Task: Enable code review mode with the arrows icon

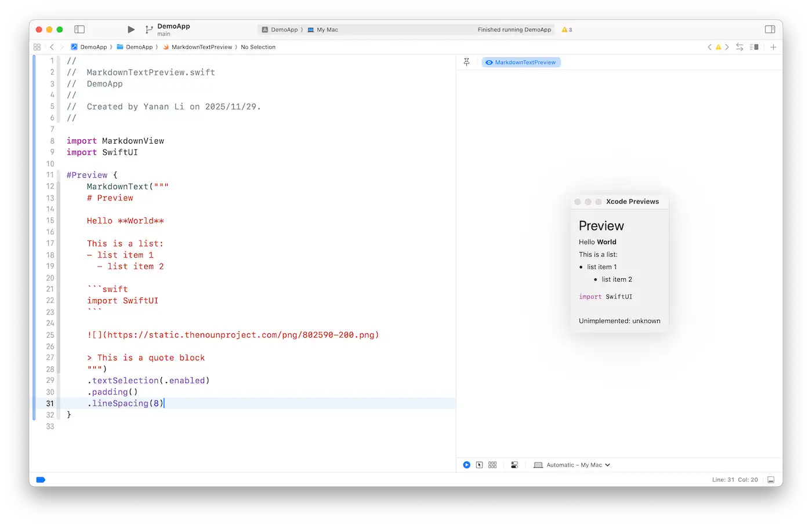Action: [739, 47]
